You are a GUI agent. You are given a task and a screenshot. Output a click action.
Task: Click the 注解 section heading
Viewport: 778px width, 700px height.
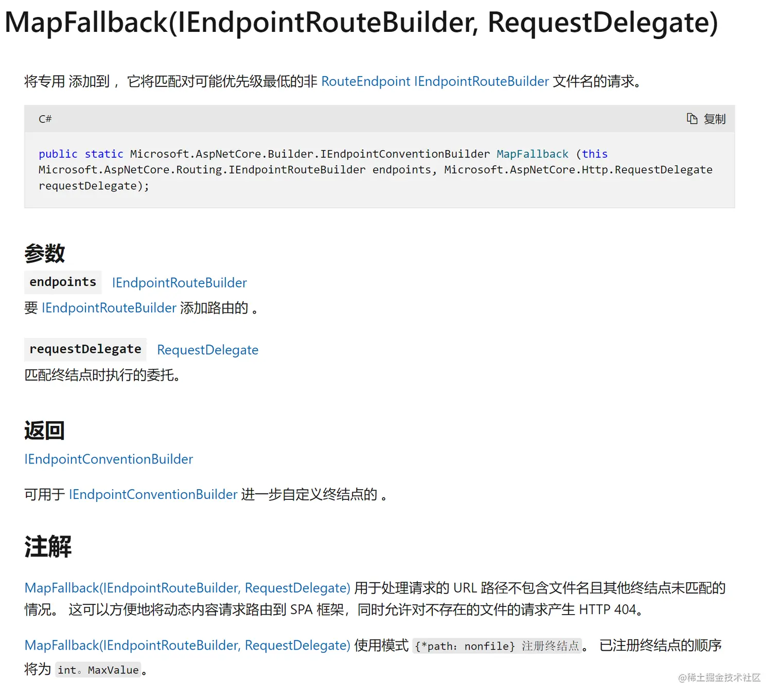[48, 546]
